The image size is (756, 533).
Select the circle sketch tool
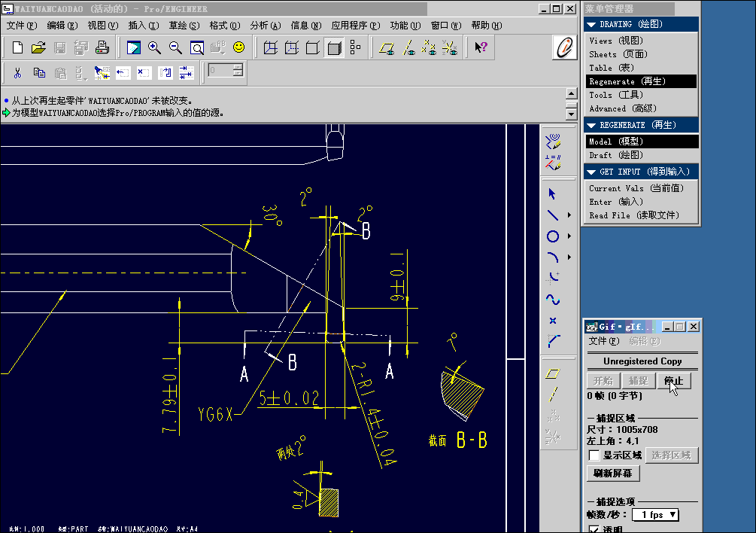(553, 236)
